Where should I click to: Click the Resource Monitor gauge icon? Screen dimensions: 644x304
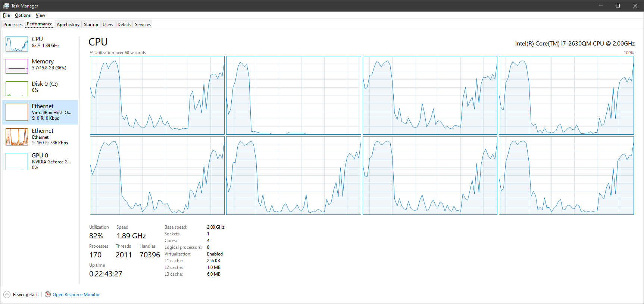48,295
